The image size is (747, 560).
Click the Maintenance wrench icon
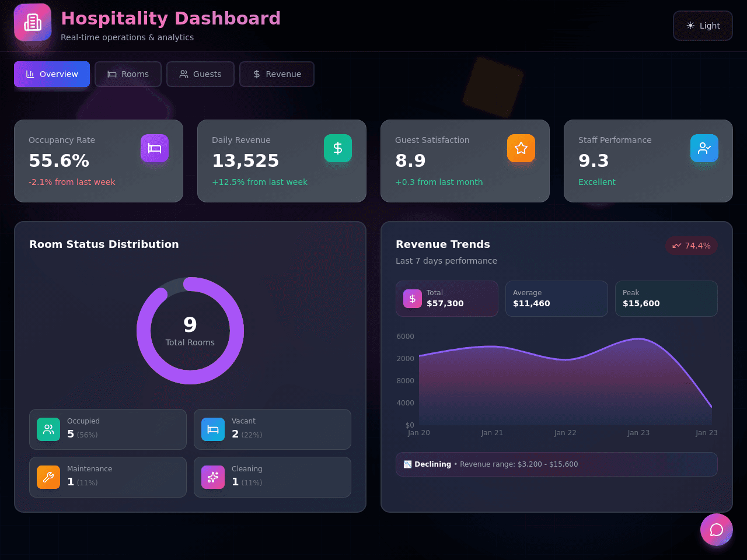48,477
